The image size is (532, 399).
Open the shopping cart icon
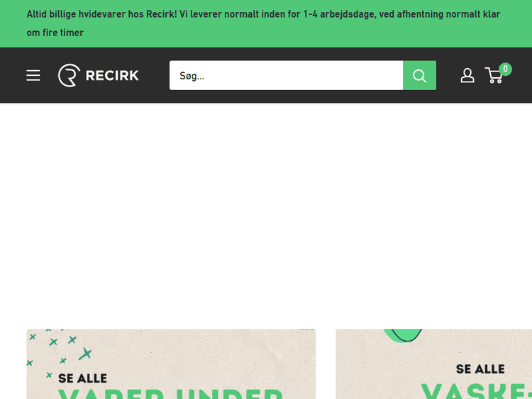pyautogui.click(x=494, y=75)
